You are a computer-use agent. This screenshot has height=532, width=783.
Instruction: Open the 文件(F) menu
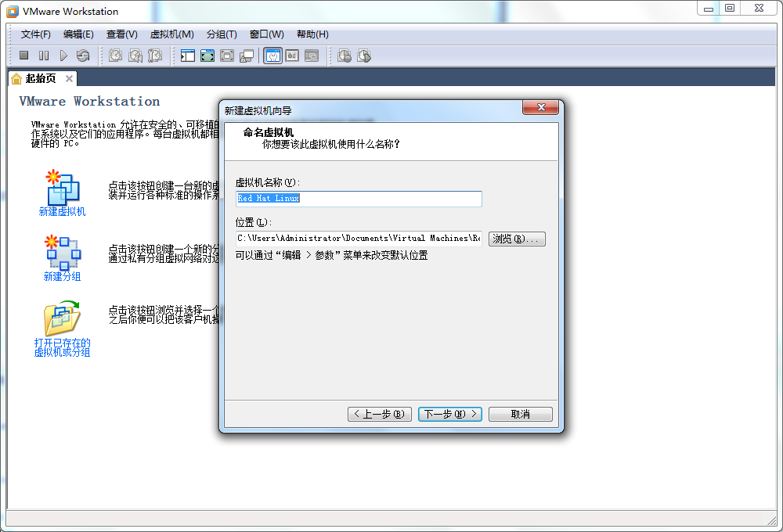click(35, 34)
